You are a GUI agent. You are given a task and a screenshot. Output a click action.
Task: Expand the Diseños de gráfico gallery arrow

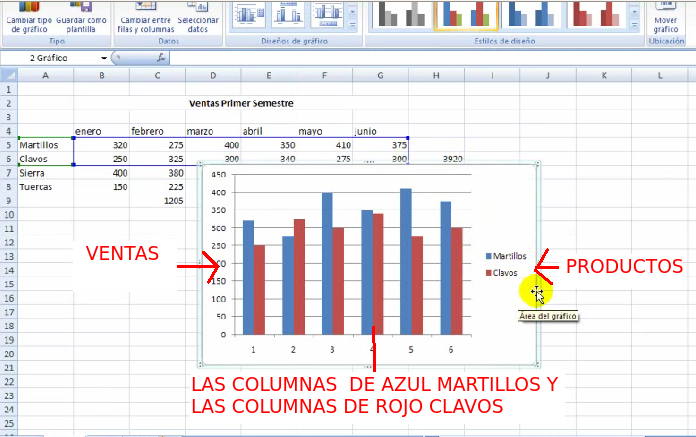(354, 24)
